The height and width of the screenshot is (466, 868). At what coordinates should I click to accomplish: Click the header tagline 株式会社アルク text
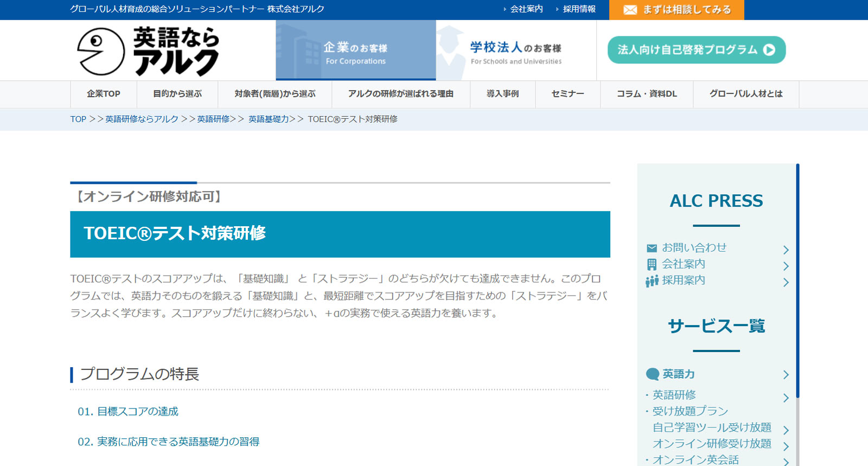(296, 9)
